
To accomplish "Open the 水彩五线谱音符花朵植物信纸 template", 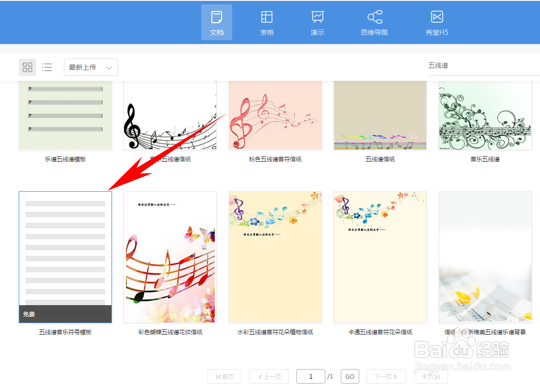I will [x=275, y=257].
